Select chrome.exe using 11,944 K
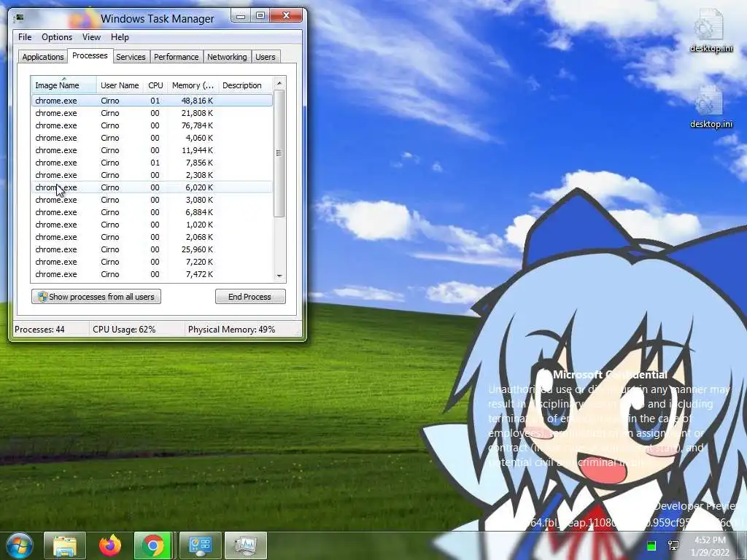The height and width of the screenshot is (560, 747). pos(152,150)
